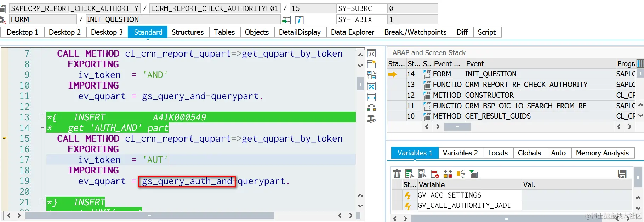This screenshot has height=222, width=644.
Task: Click the column layout icon in stack header
Action: [640, 63]
